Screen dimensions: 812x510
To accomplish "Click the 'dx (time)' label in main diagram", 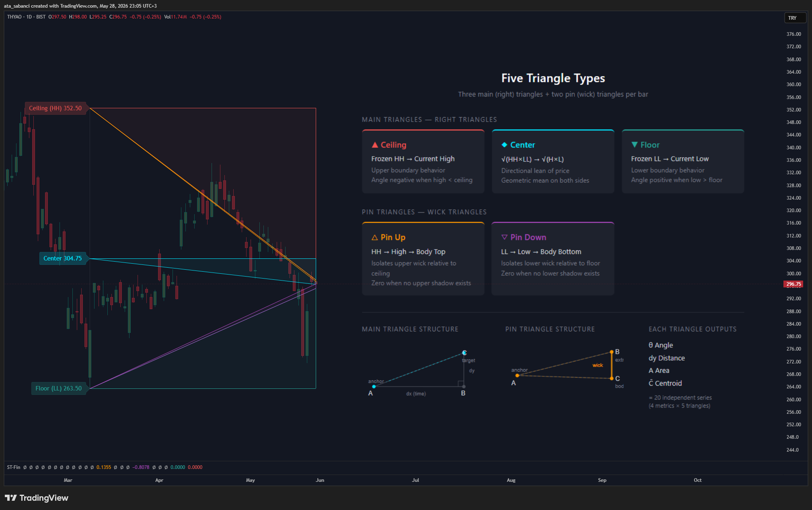I will tap(416, 394).
